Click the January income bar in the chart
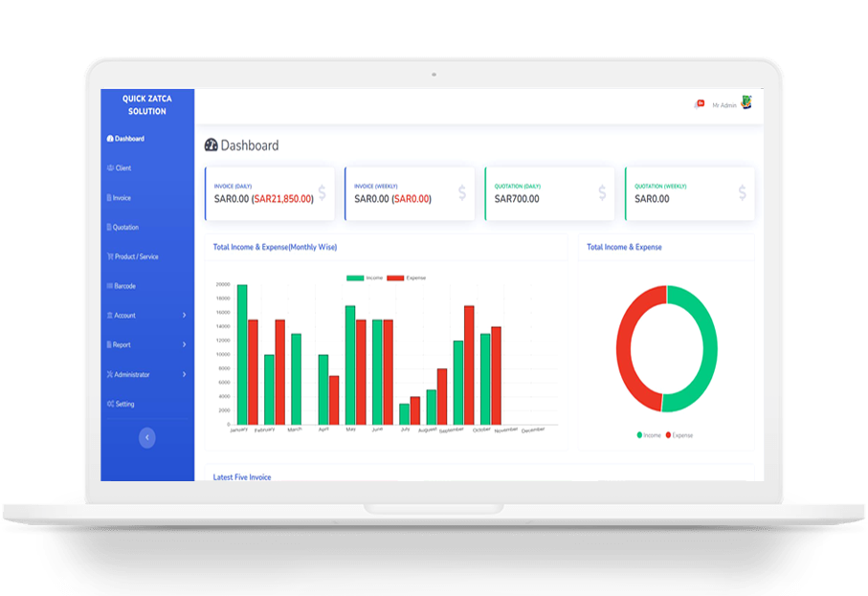 tap(241, 354)
